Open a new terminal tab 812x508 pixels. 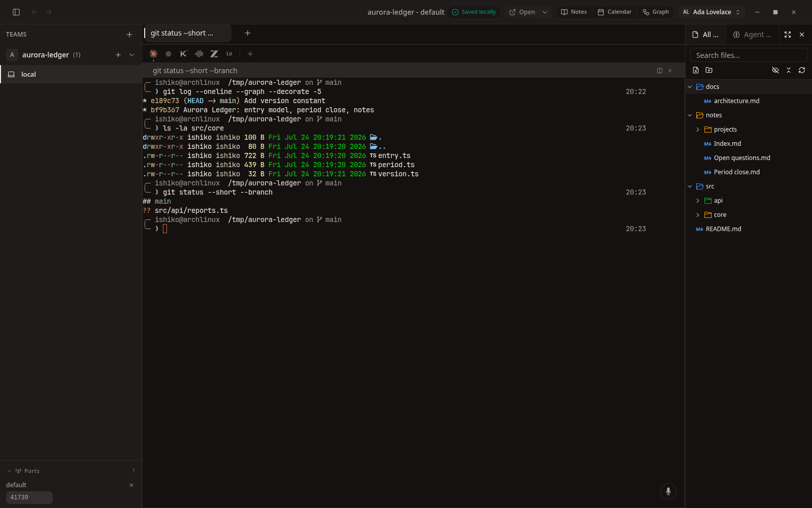tap(248, 33)
